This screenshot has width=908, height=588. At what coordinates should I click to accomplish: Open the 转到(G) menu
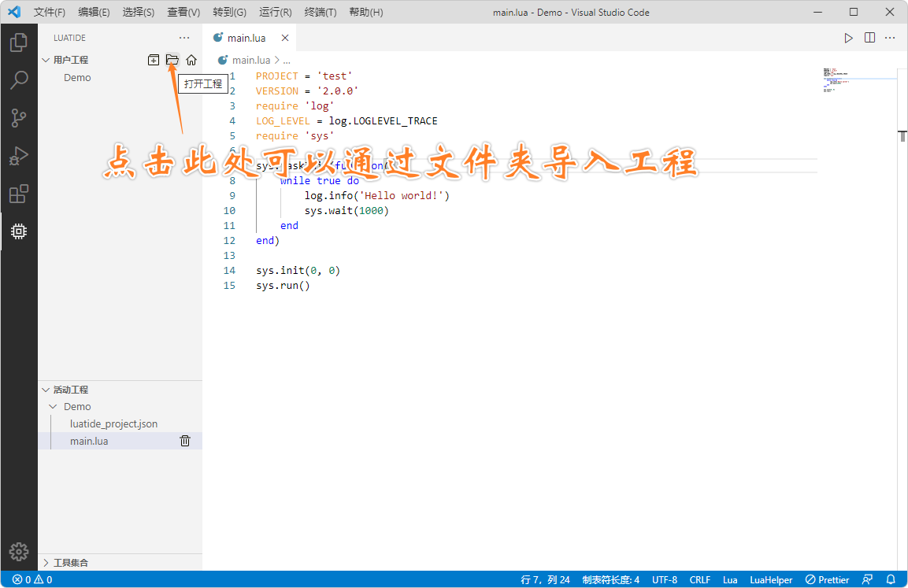(x=229, y=12)
